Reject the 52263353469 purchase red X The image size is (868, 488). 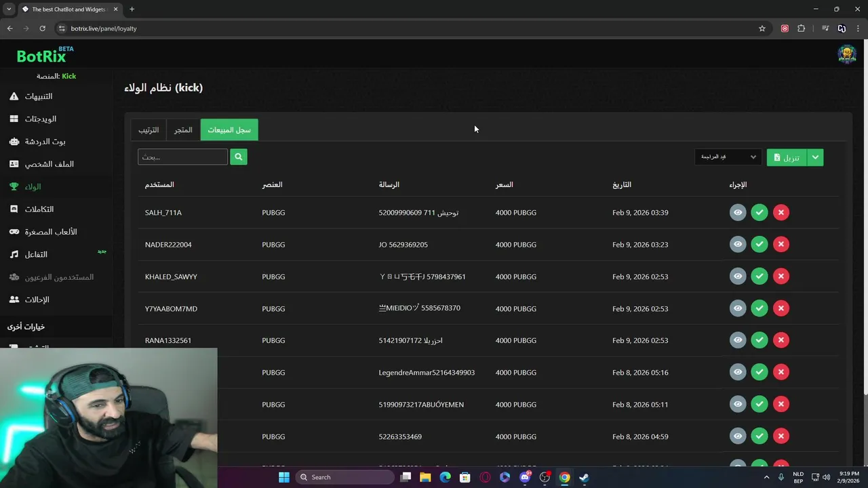point(781,436)
